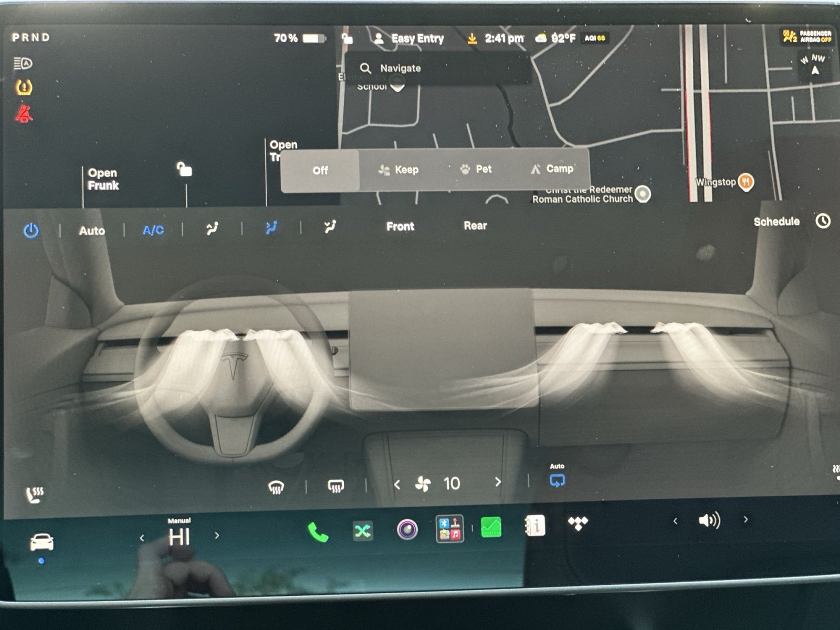Open the Easy Entry driver profile
The image size is (840, 630).
pos(409,38)
